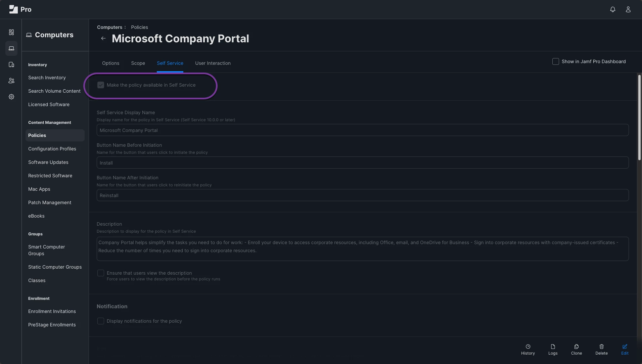
Task: Open Smart Computer Groups
Action: pyautogui.click(x=47, y=250)
